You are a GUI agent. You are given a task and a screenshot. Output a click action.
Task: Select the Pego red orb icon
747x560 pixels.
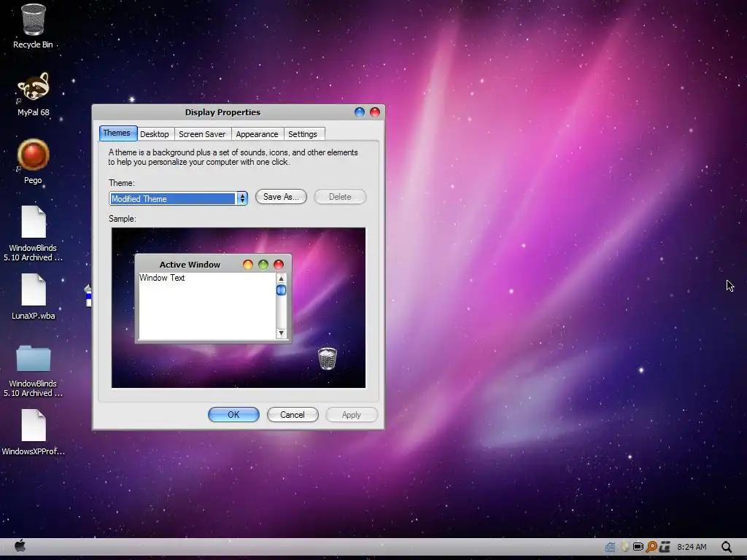(x=34, y=155)
